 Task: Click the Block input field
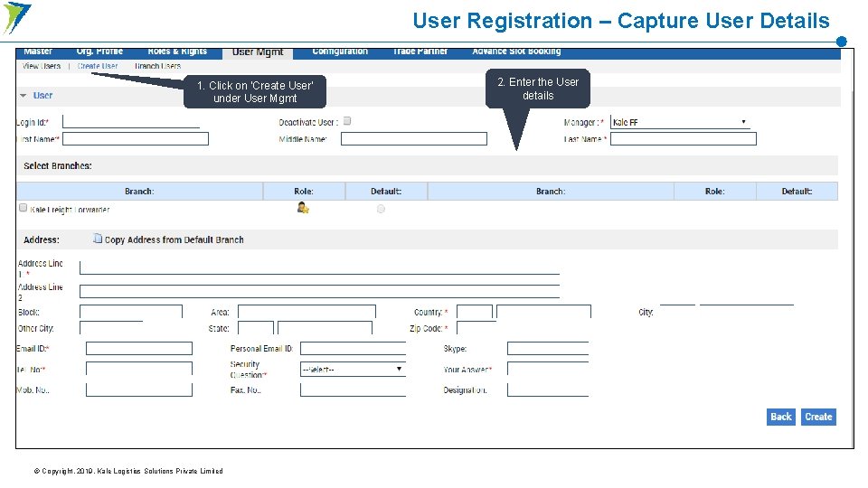pos(130,312)
